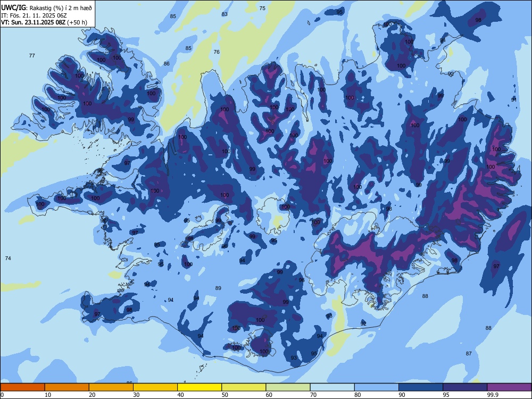Click the 'UWC/IG: Rakastig (%) í 2 m hæð' title

(x=46, y=8)
